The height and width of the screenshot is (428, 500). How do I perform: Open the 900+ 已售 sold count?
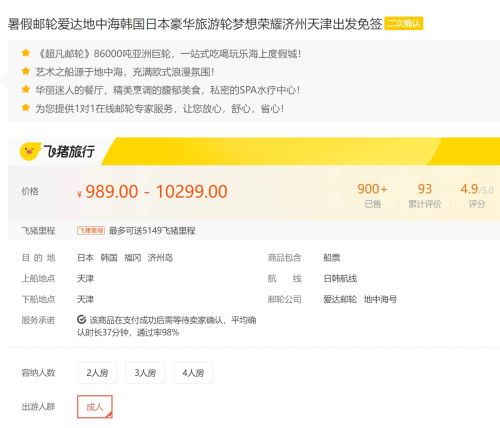[x=372, y=196]
